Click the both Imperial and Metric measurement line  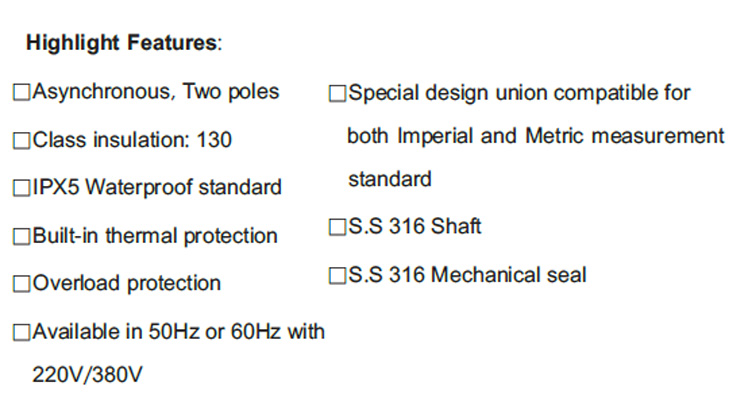[x=535, y=136]
